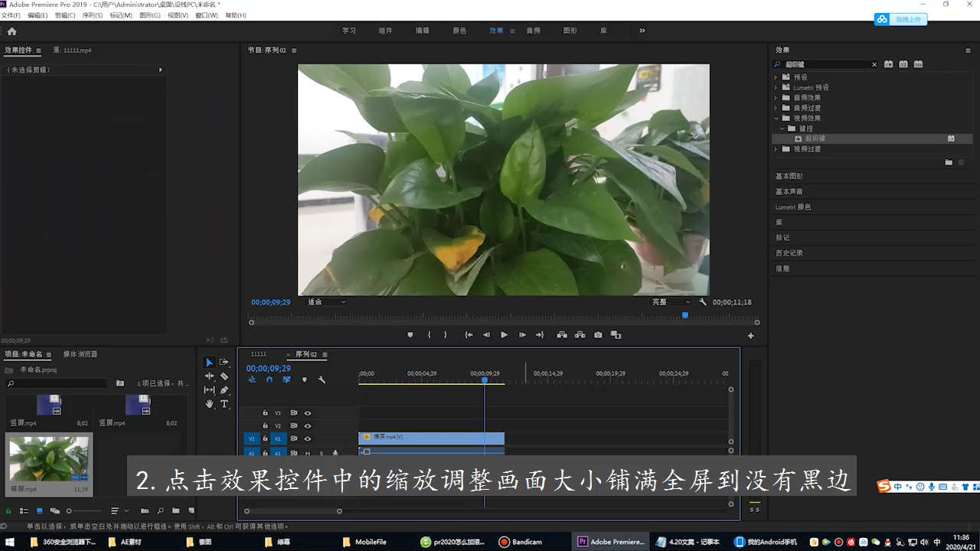
Task: Collapse the 键控 subfolder
Action: 782,129
